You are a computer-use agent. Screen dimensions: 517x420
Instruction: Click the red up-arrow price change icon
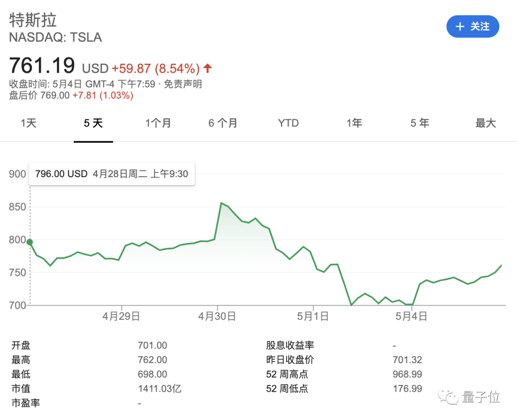[x=208, y=68]
